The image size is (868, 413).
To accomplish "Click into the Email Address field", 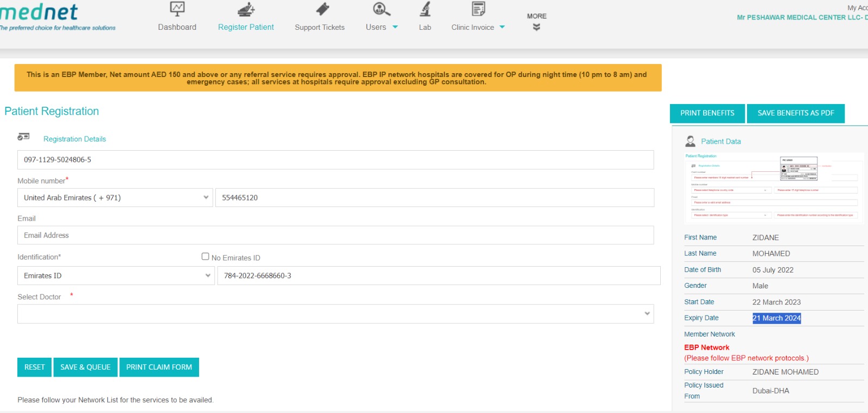I will pyautogui.click(x=335, y=235).
